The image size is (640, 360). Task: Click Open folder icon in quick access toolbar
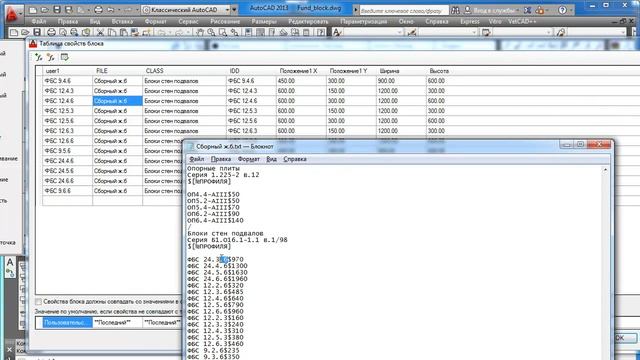(45, 9)
